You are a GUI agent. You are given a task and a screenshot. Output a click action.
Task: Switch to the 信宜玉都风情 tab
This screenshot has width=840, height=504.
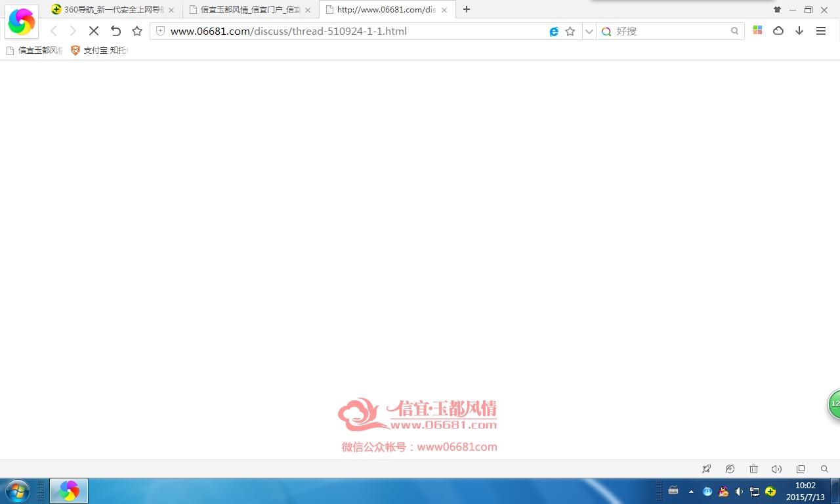point(249,10)
